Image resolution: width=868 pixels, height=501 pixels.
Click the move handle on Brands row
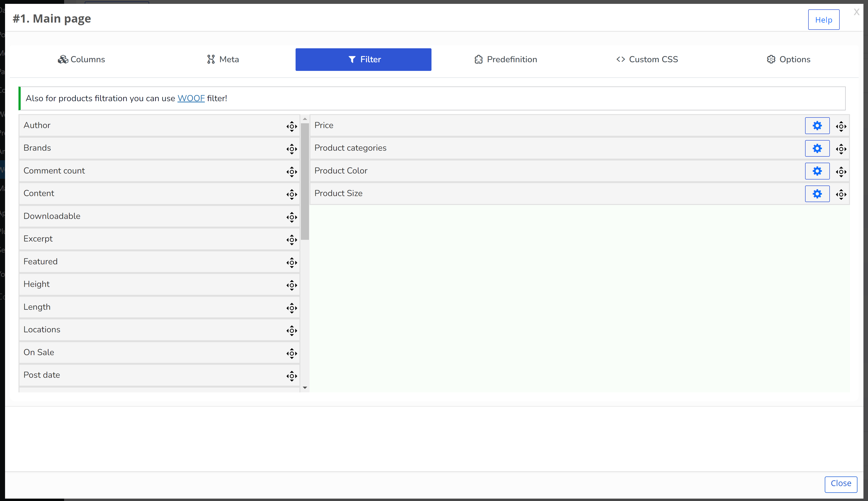[x=291, y=149]
